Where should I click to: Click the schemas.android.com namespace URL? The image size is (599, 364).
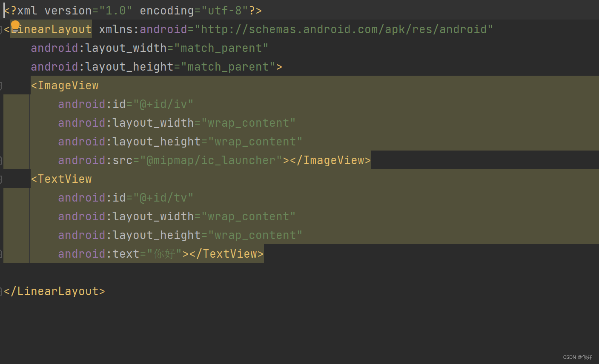pos(344,29)
